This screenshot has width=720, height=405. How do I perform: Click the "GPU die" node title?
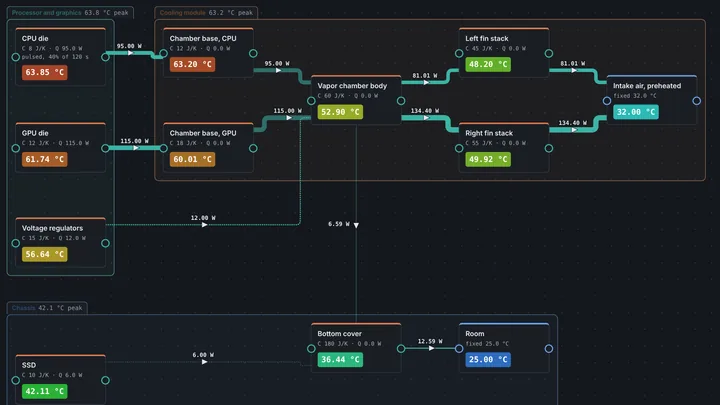35,133
